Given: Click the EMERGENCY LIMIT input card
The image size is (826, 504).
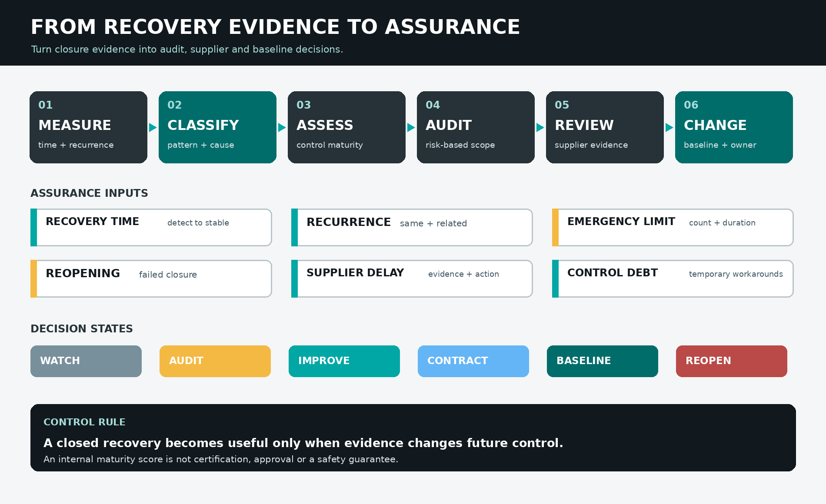Looking at the screenshot, I should click(x=673, y=227).
